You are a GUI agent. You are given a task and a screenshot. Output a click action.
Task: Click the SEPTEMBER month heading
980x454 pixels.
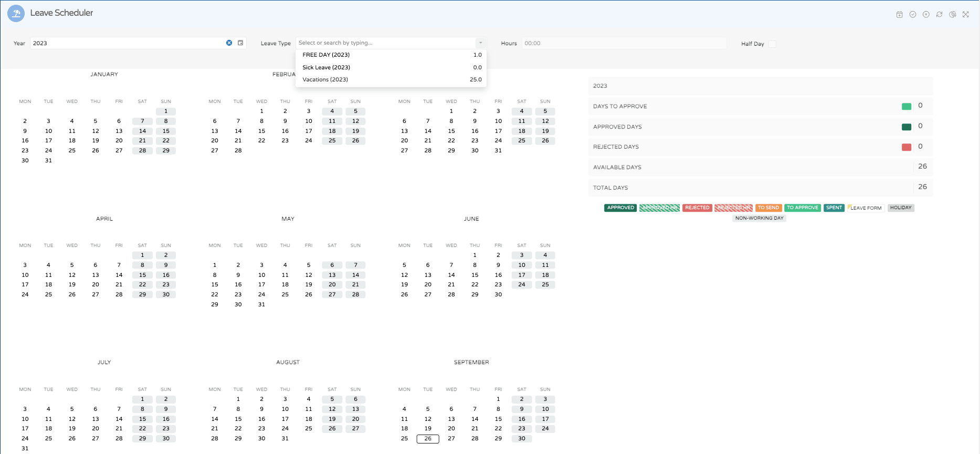pos(471,363)
